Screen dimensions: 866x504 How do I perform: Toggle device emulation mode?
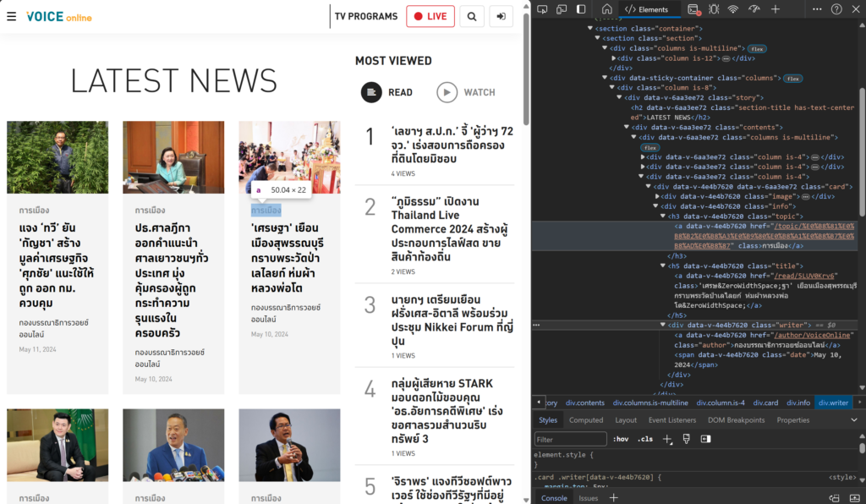click(561, 9)
